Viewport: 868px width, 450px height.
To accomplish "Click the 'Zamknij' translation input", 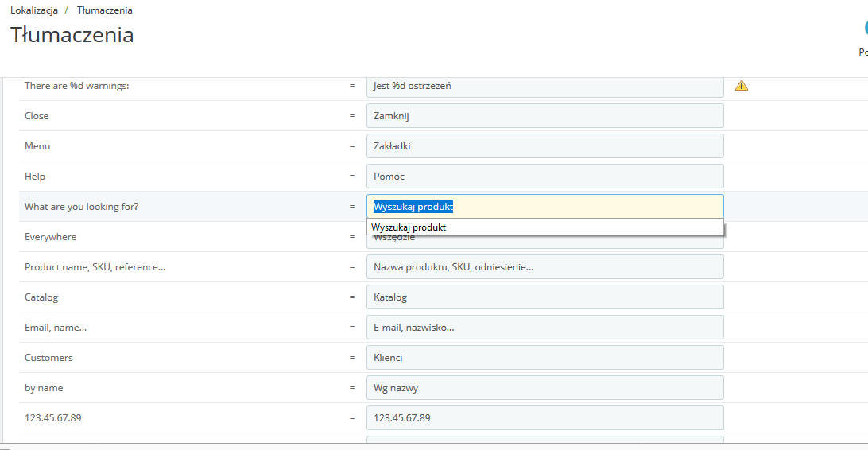I will (544, 116).
